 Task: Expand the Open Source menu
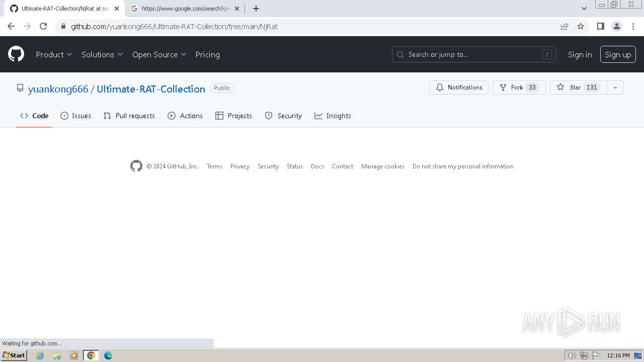(159, 54)
